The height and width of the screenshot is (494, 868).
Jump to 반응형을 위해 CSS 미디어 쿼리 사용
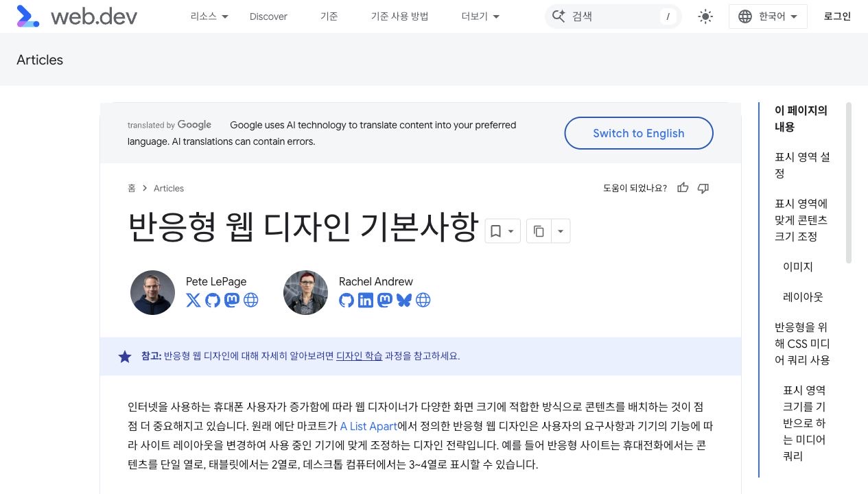tap(802, 344)
